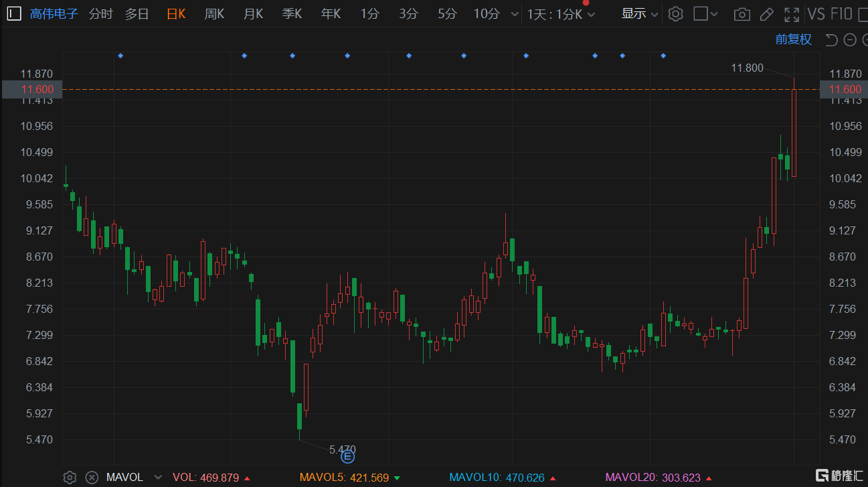The image size is (868, 487).
Task: Remove the MAVOL indicator
Action: point(92,477)
